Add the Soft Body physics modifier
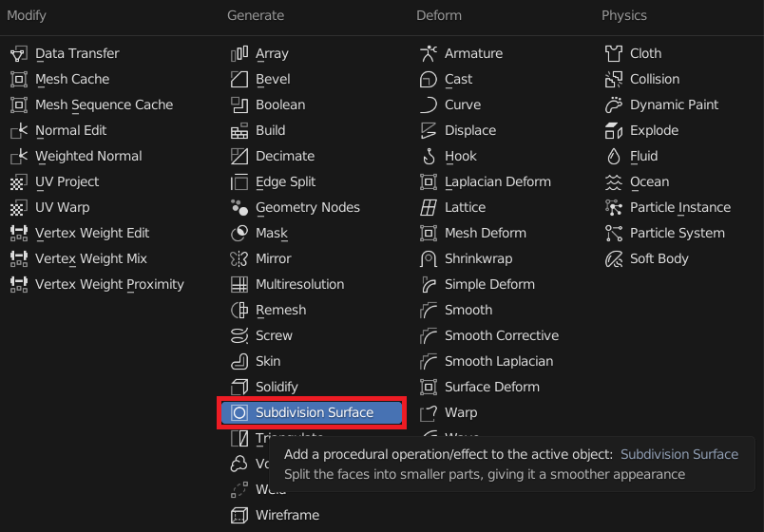Image resolution: width=764 pixels, height=532 pixels. point(659,259)
